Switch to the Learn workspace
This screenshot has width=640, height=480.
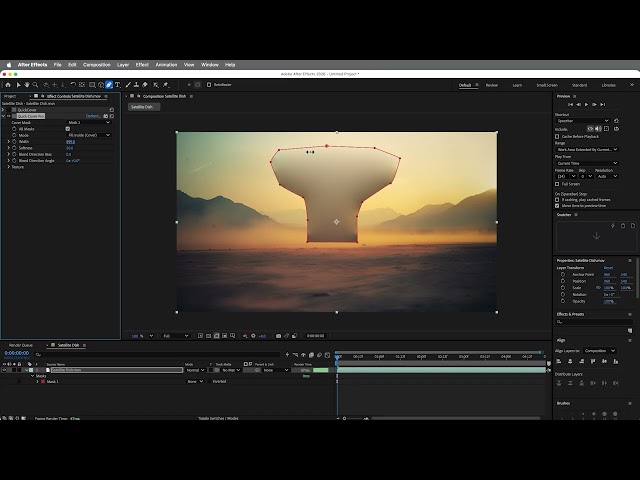pyautogui.click(x=517, y=85)
